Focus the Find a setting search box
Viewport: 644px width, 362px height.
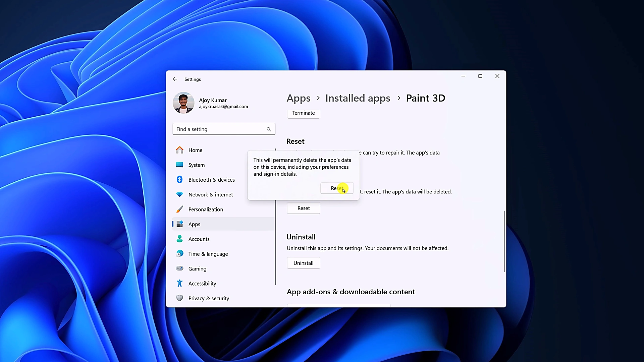[x=224, y=129]
